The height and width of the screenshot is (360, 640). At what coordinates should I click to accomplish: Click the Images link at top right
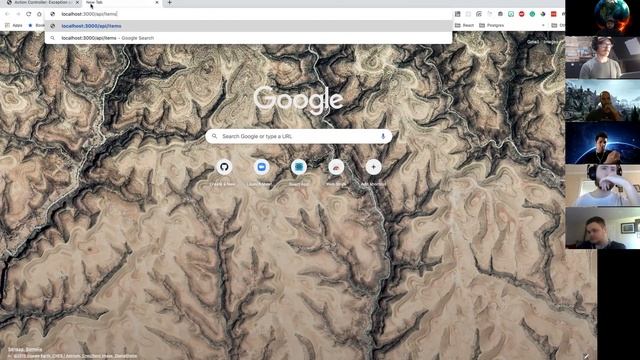[x=551, y=42]
